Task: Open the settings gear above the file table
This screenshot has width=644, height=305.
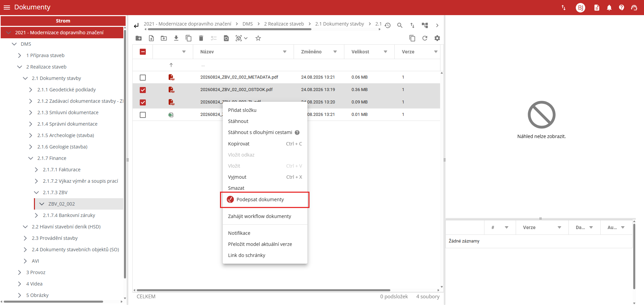Action: coord(437,38)
